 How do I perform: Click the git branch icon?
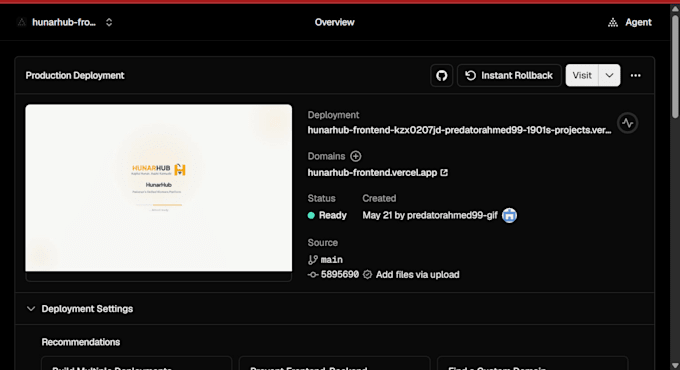pos(313,260)
